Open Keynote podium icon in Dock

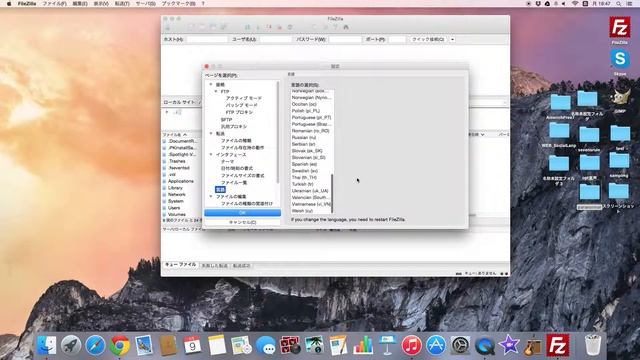click(x=387, y=345)
